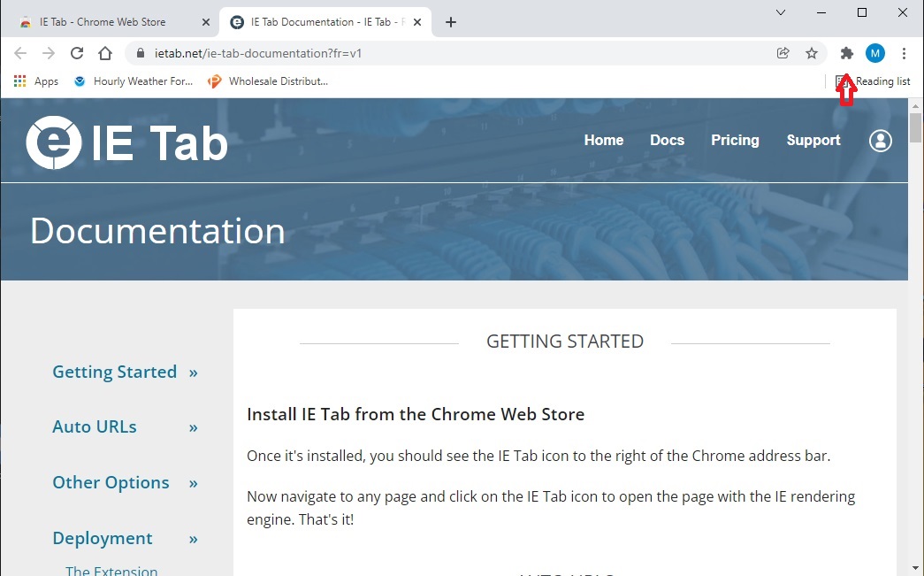
Task: Open the Chrome three-dot menu
Action: (x=905, y=53)
